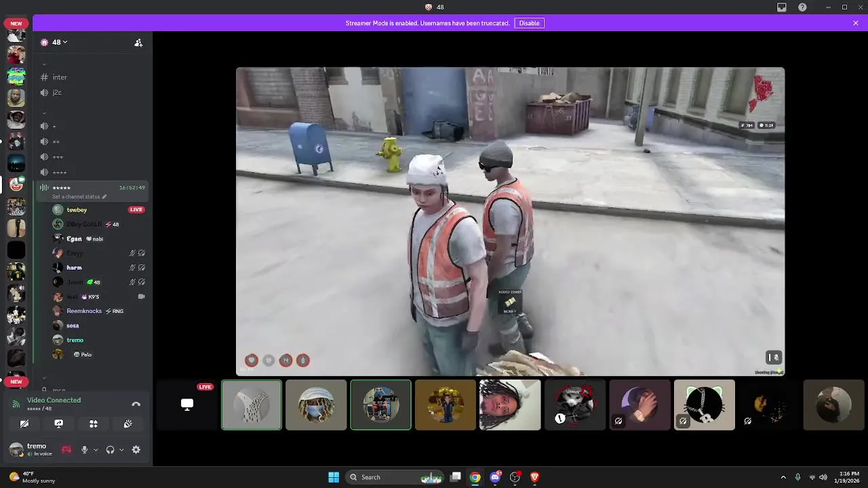Viewport: 868px width, 488px height.
Task: Deafen with the headphones icon
Action: click(x=110, y=449)
